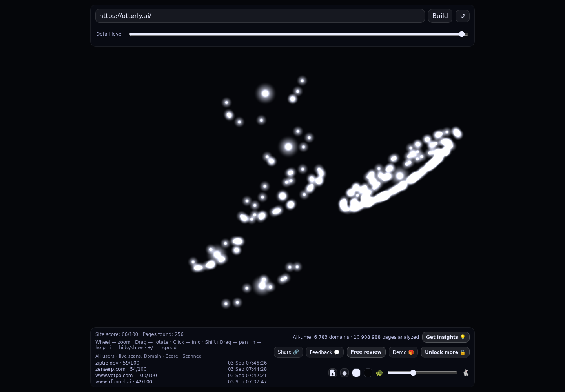Open the Feedback button
This screenshot has width=565, height=392.
(x=324, y=352)
